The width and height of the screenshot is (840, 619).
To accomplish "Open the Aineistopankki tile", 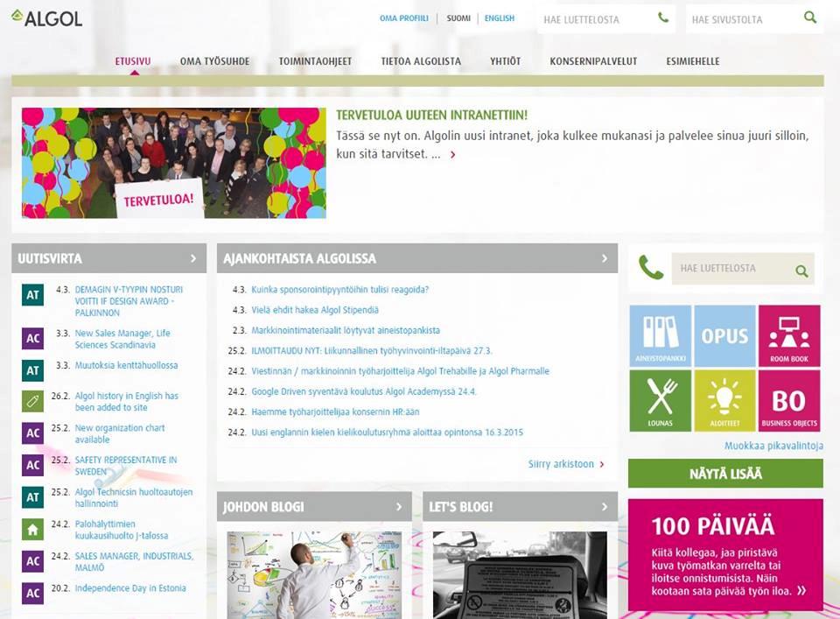I will tap(660, 335).
